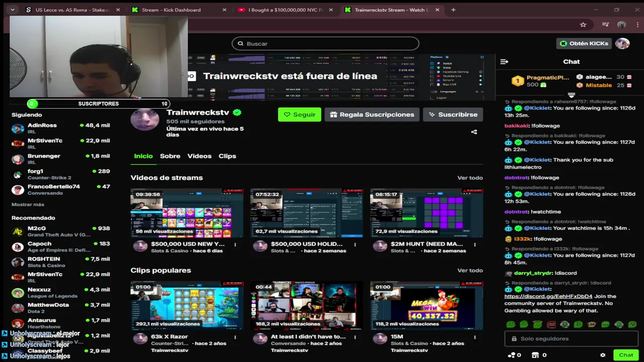Open options menu for $2M HUNT video
644x362 pixels.
[474, 245]
